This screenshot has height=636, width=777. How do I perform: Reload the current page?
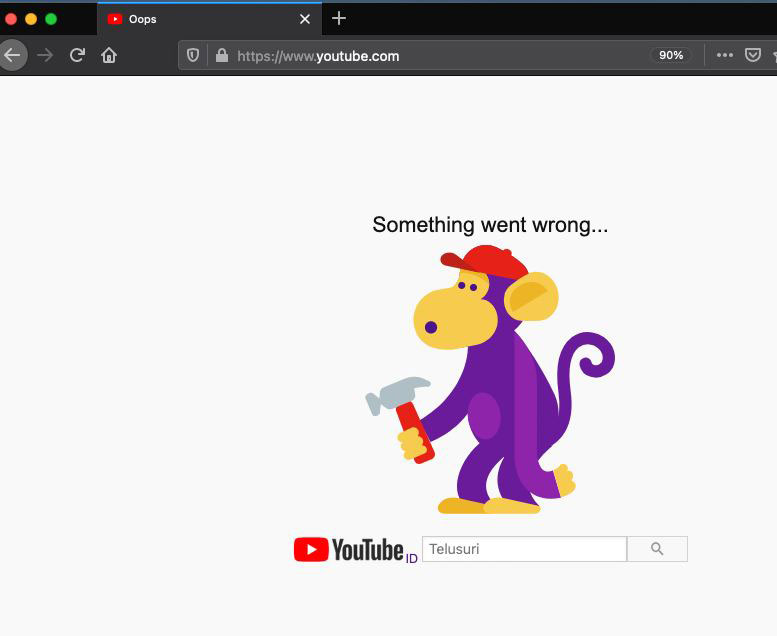pos(77,55)
